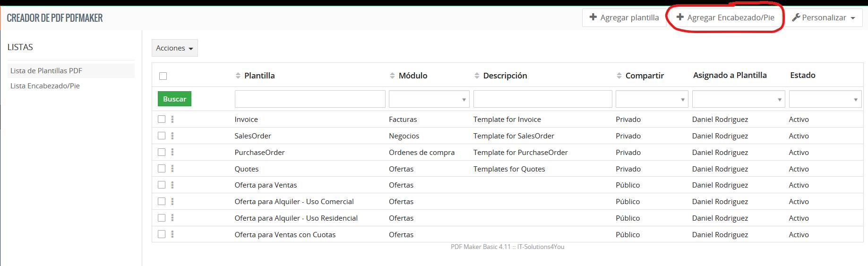Sort by the Plantilla column sort icon
The image size is (868, 266).
(238, 76)
